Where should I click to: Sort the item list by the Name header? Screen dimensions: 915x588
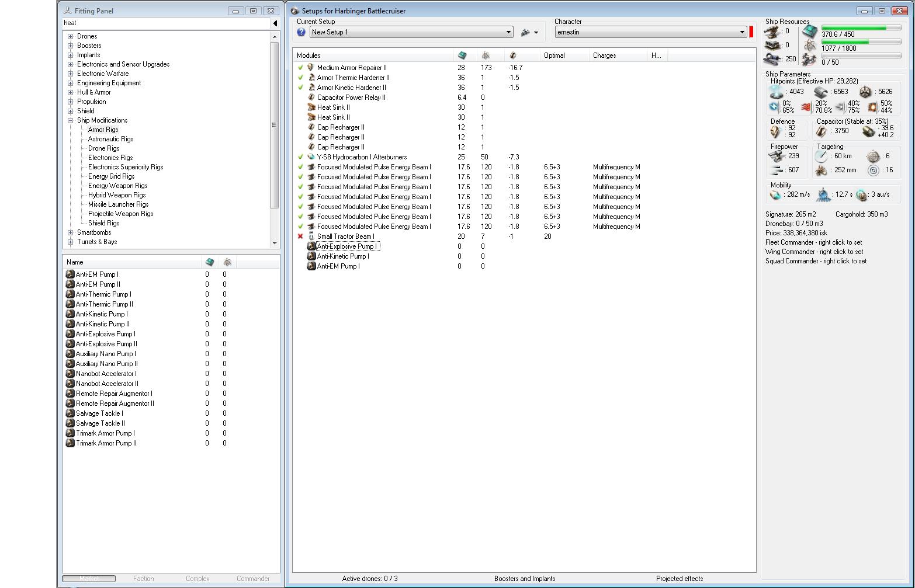point(131,262)
